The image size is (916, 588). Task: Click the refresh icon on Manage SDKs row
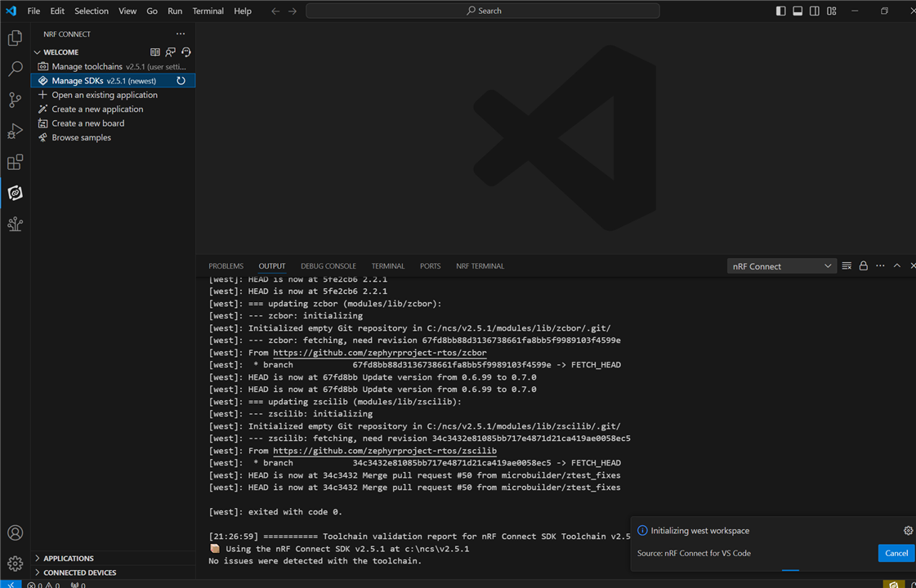coord(181,81)
